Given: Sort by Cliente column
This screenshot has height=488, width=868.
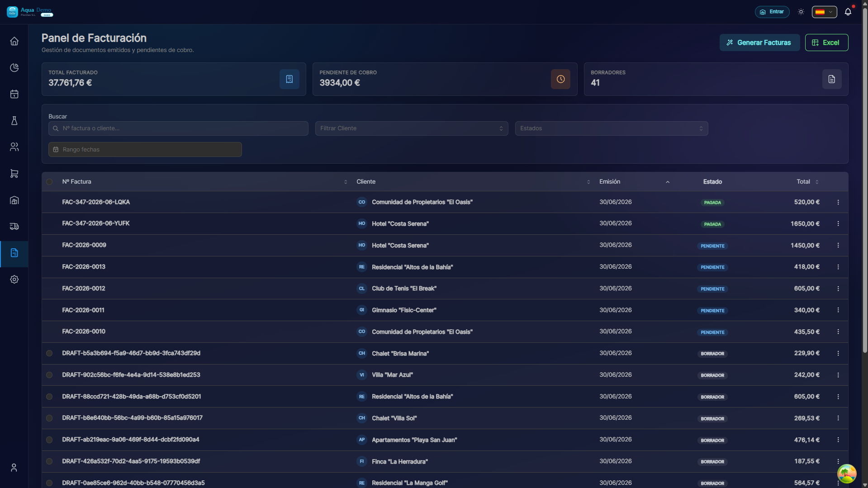Looking at the screenshot, I should click(588, 182).
